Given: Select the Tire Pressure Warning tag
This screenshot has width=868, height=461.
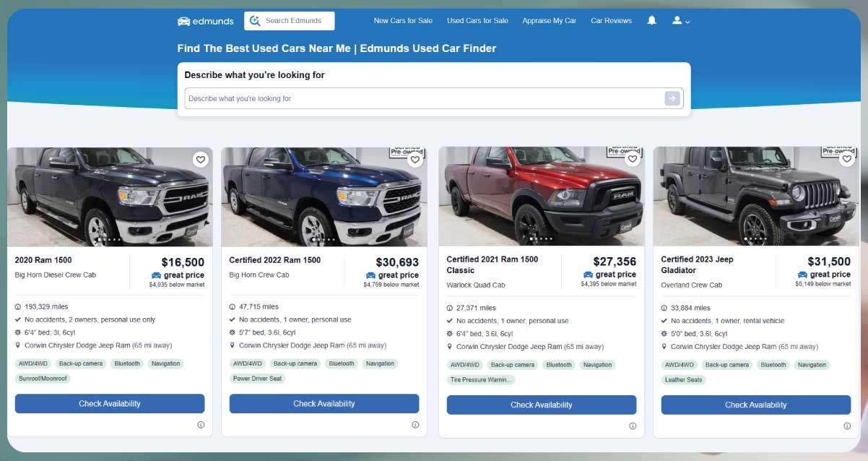Looking at the screenshot, I should 481,379.
